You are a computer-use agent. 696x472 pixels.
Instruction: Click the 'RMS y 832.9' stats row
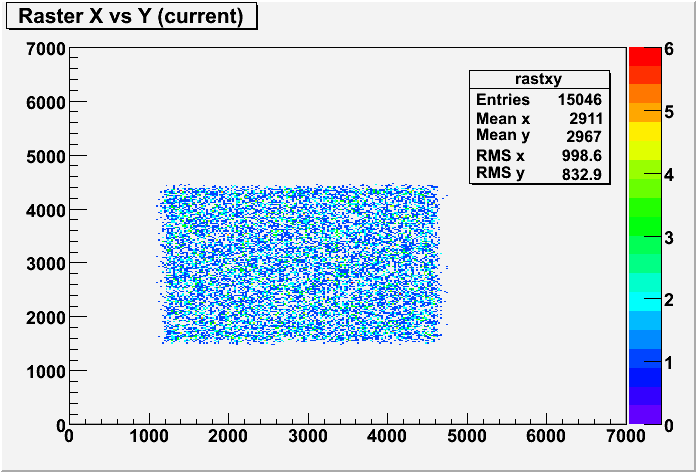pos(539,173)
